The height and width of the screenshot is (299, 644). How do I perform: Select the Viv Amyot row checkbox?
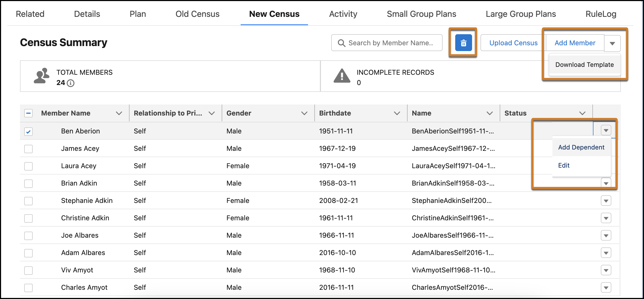(x=28, y=270)
